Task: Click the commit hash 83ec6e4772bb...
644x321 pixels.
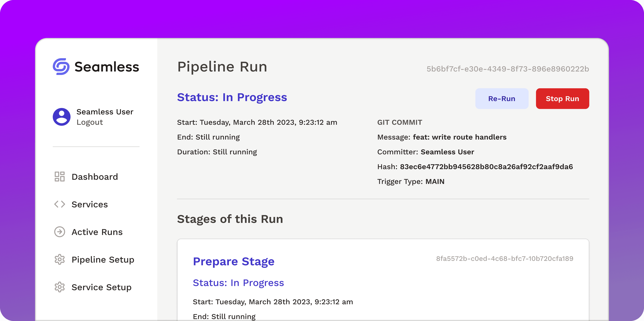Action: point(487,167)
